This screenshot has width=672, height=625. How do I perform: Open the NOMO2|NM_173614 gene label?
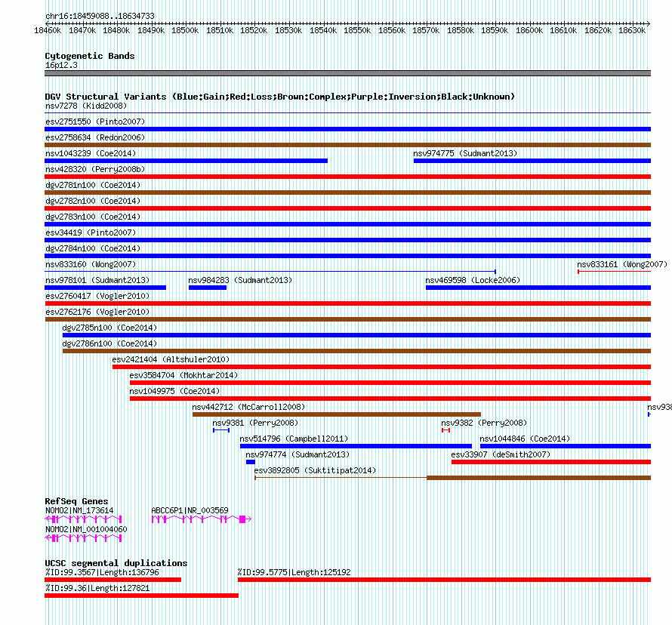pyautogui.click(x=79, y=510)
